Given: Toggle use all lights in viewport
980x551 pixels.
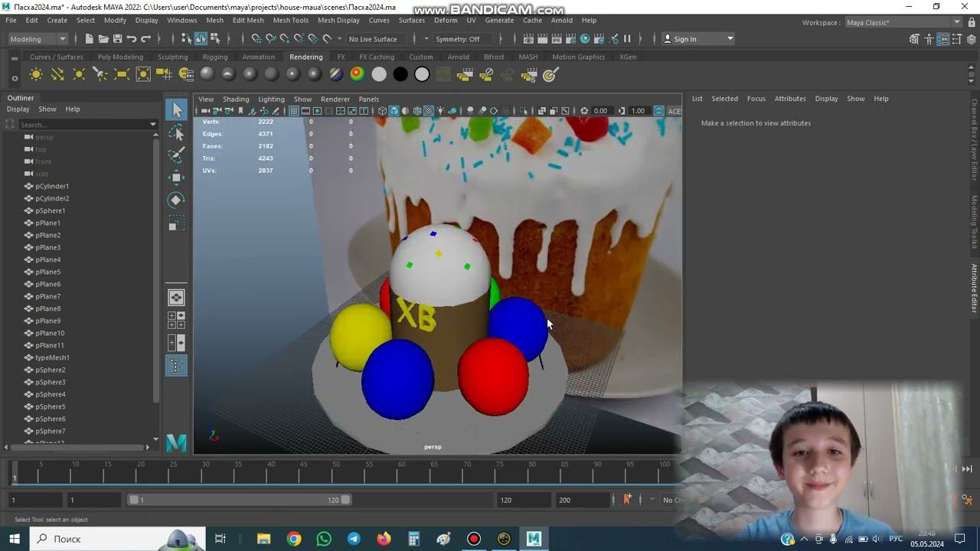Looking at the screenshot, I should pyautogui.click(x=440, y=111).
